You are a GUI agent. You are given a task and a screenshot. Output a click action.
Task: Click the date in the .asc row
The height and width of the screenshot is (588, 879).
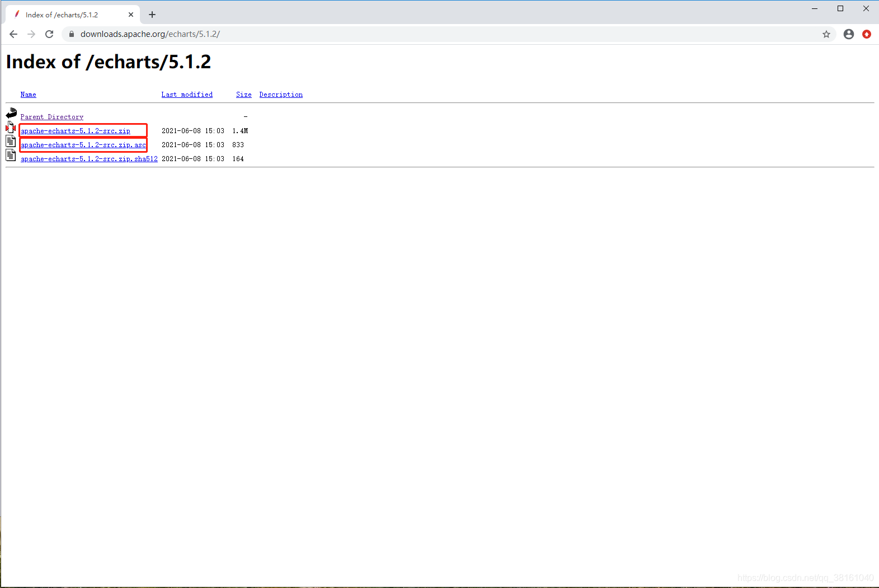click(193, 145)
